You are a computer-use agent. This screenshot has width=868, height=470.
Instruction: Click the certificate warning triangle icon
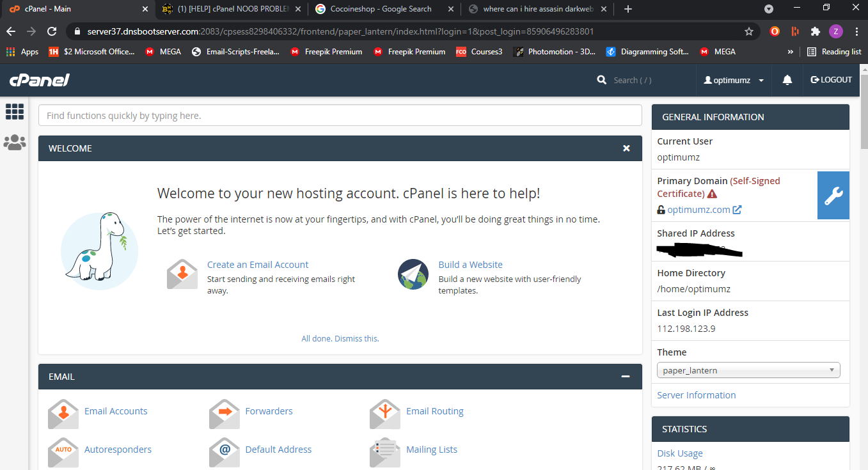coord(712,194)
